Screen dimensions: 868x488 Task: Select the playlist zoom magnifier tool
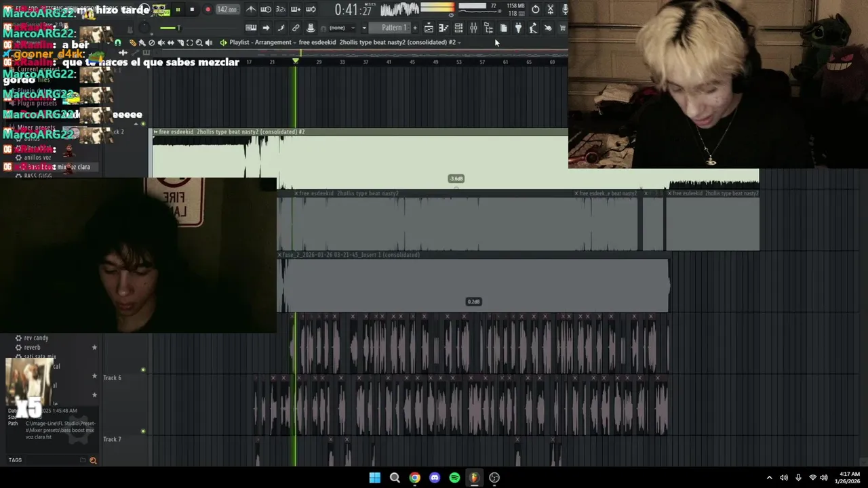[x=199, y=43]
